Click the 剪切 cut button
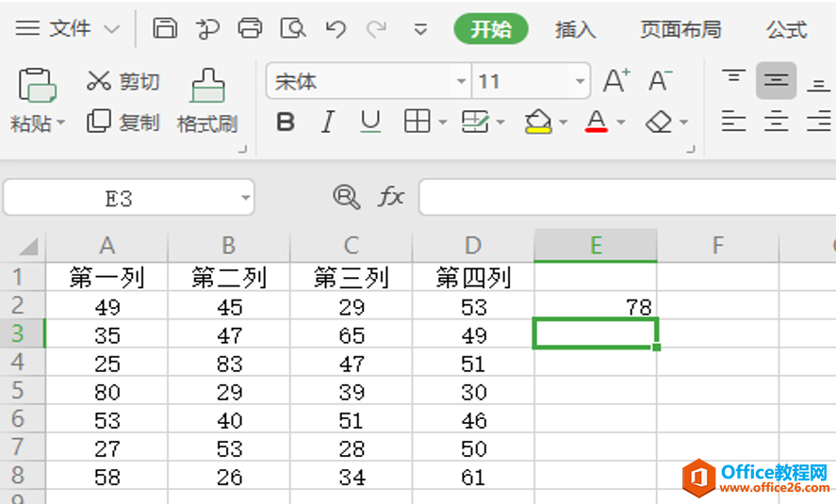This screenshot has width=836, height=504. [x=123, y=81]
